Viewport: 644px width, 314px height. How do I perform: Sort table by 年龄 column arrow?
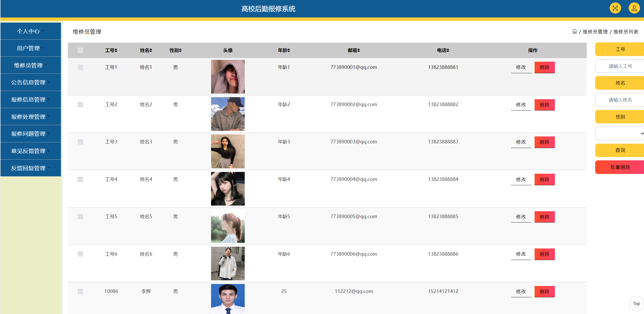[x=289, y=50]
